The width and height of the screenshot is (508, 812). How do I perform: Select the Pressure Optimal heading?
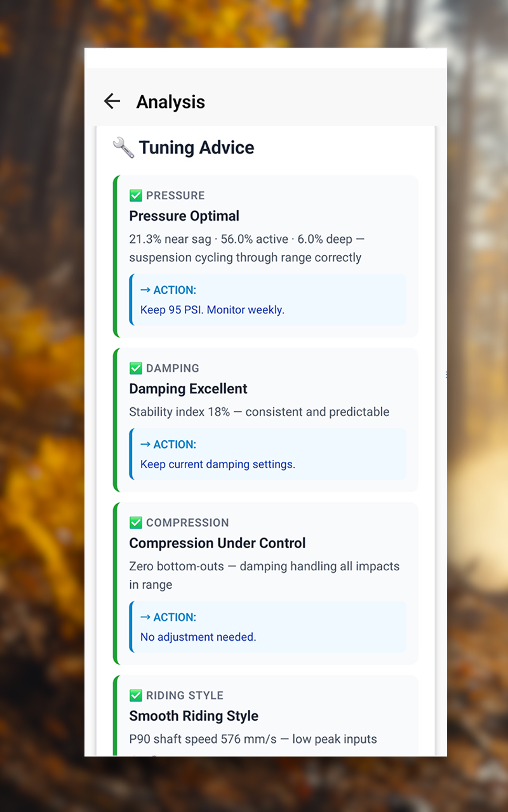click(x=184, y=216)
